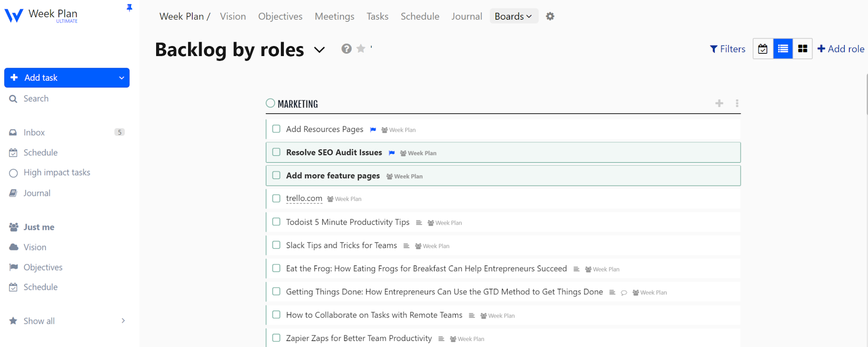This screenshot has height=347, width=868.
Task: Open the settings gear icon
Action: [x=550, y=16]
